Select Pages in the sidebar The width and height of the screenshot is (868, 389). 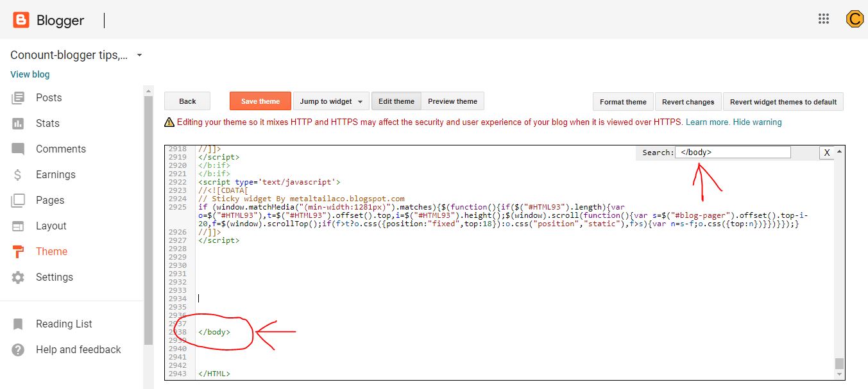(x=50, y=201)
